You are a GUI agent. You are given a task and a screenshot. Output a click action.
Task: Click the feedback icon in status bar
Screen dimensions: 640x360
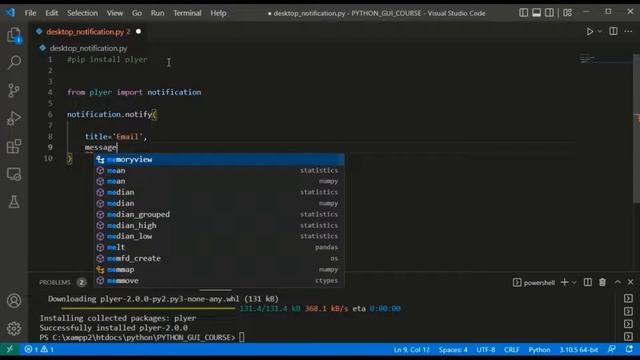pyautogui.click(x=611, y=349)
